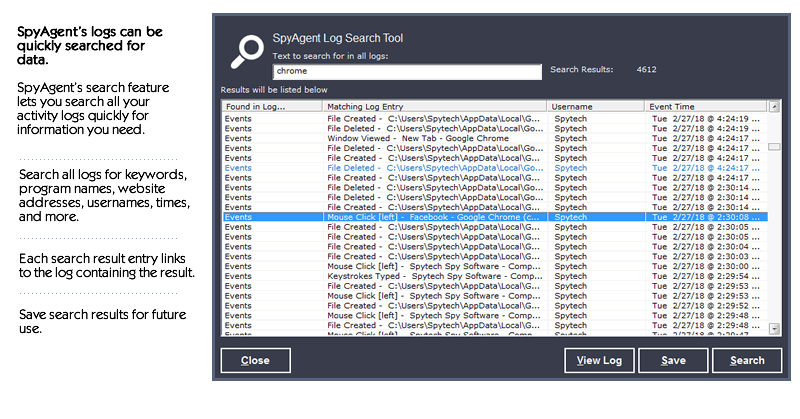This screenshot has width=800, height=419.
Task: Click the event time 'Tue 2/27/18 @ 2:29:54'
Action: tap(706, 276)
